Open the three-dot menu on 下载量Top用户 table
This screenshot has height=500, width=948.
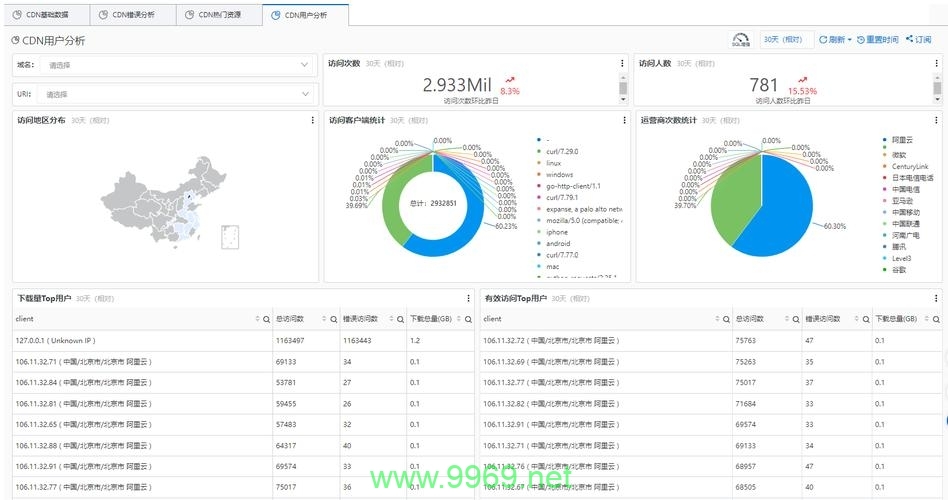coord(468,298)
